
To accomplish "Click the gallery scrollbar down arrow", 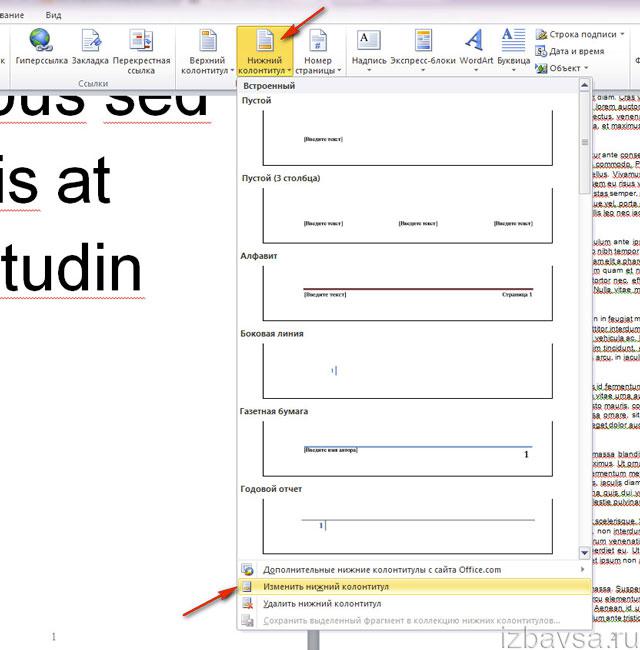I will [585, 552].
